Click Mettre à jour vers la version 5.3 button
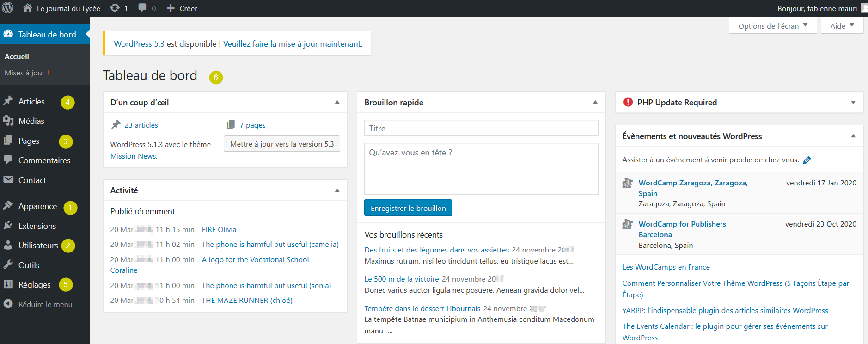Screen dimensions: 868x344 coord(282,144)
